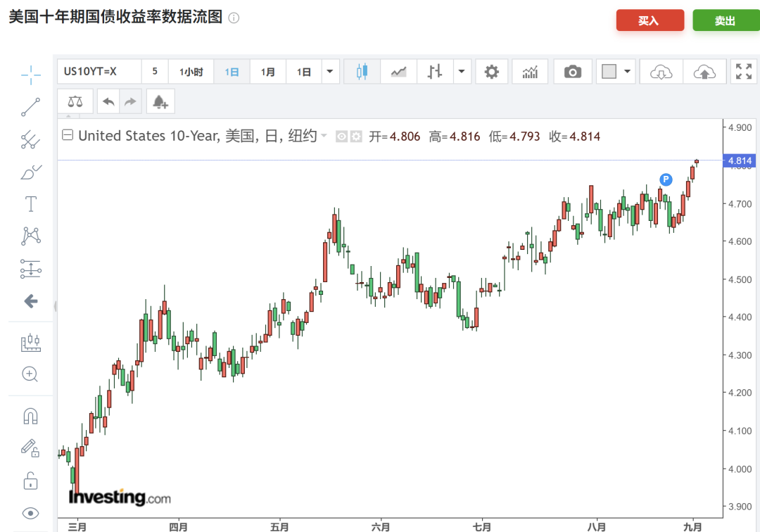The height and width of the screenshot is (532, 760).
Task: Open the chart style dropdown arrow
Action: click(462, 72)
